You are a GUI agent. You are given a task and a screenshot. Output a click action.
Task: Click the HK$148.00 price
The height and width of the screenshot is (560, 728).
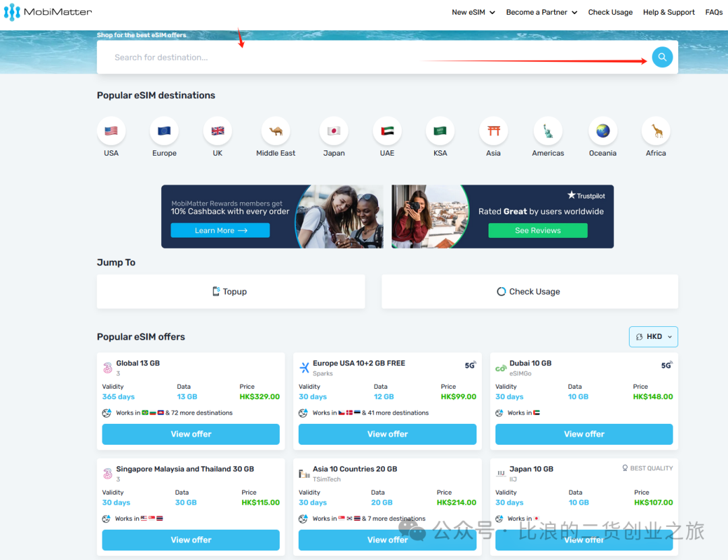point(653,396)
